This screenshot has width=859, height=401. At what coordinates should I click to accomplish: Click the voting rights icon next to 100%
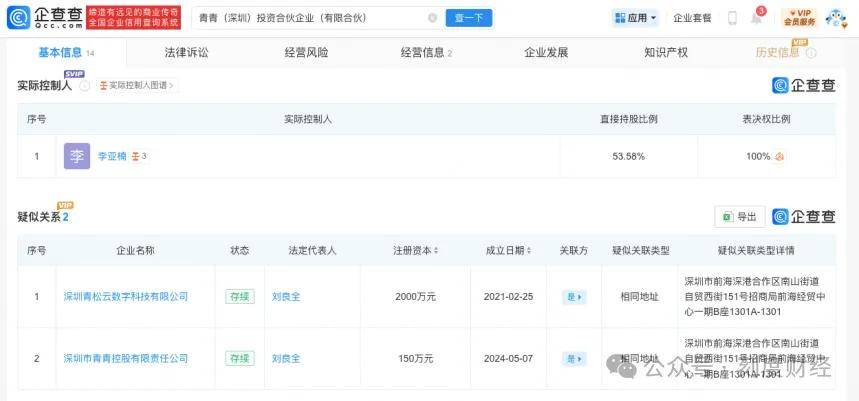[779, 157]
